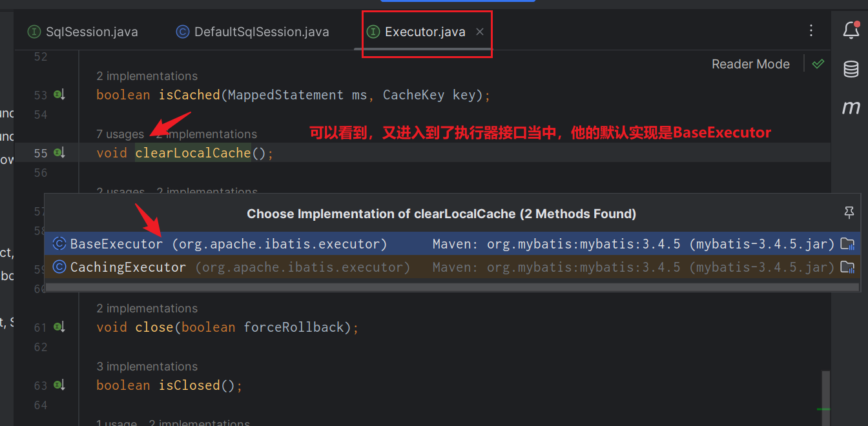Click the inspection green checkmark icon

(x=818, y=64)
